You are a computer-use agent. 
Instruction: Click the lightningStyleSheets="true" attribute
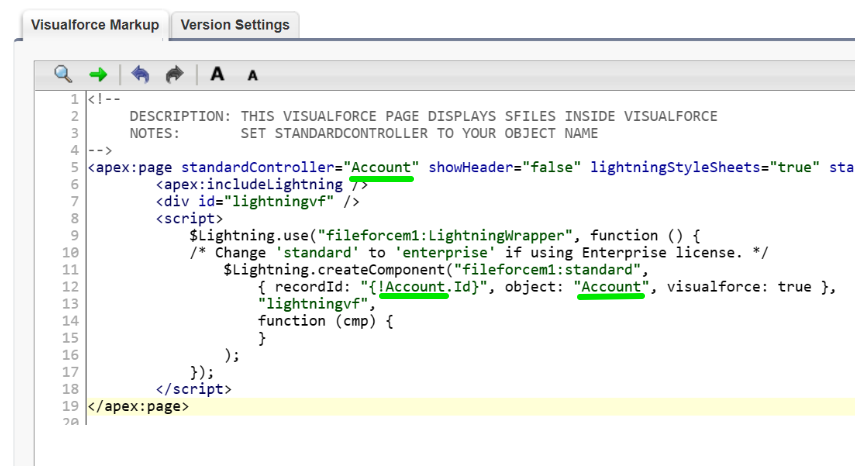pos(705,167)
